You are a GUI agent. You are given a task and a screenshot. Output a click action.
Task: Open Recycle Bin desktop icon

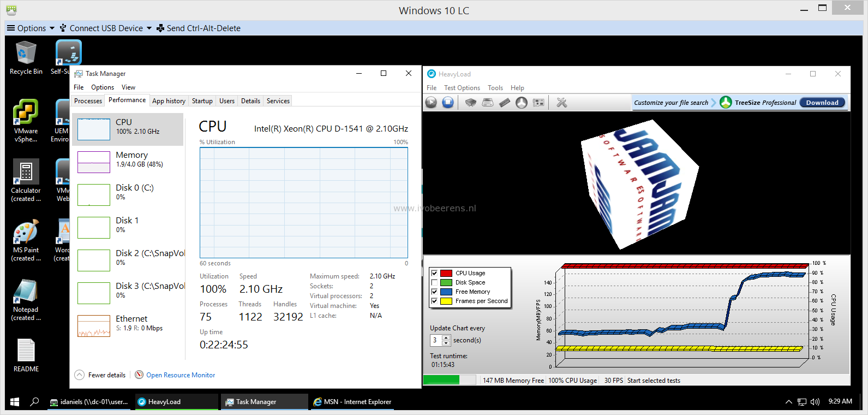coord(26,58)
